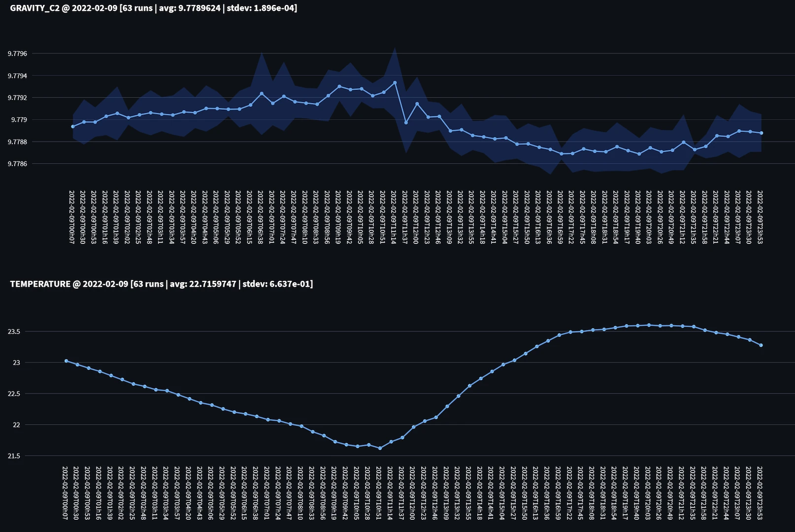Click the gravity data point at 12h00
795x532 pixels.
[417, 104]
